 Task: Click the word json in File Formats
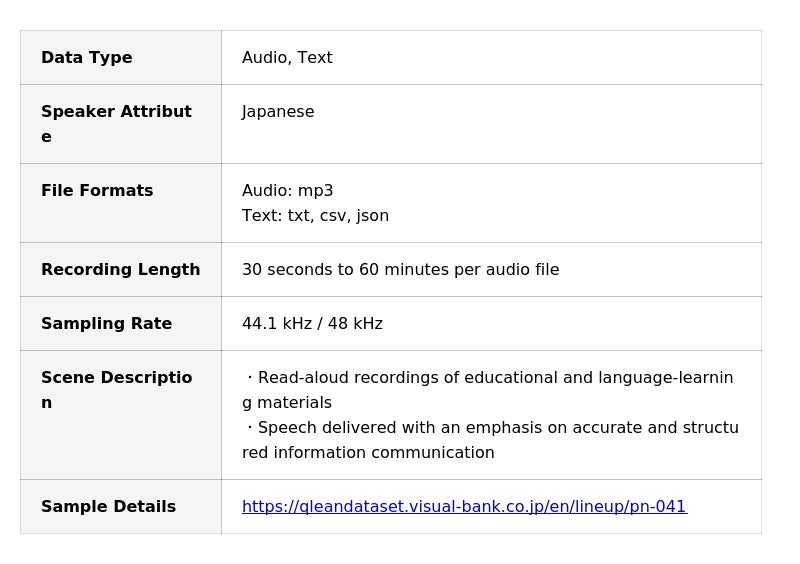(373, 216)
